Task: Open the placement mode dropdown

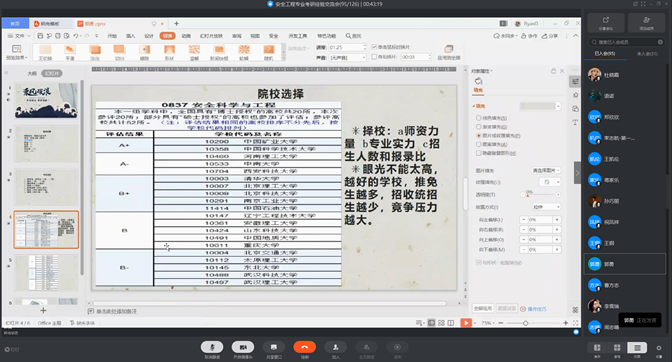Action: [x=546, y=207]
